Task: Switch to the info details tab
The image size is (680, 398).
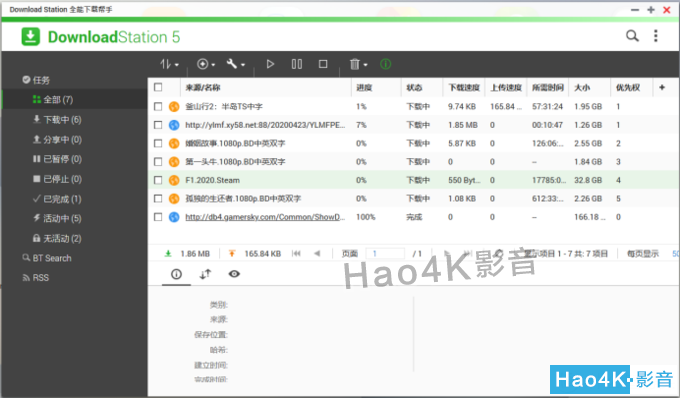Action: 177,274
